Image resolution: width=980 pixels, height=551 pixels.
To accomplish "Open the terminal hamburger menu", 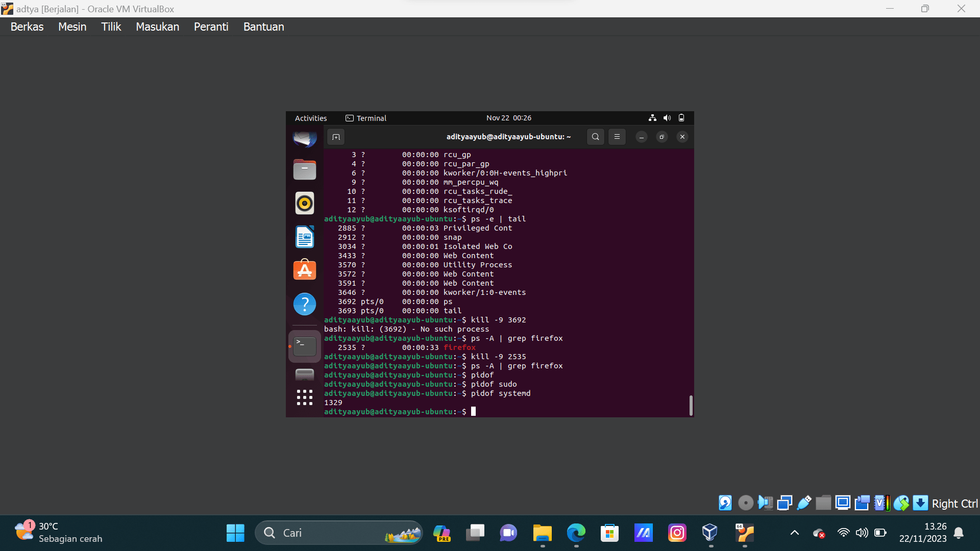I will 617,137.
